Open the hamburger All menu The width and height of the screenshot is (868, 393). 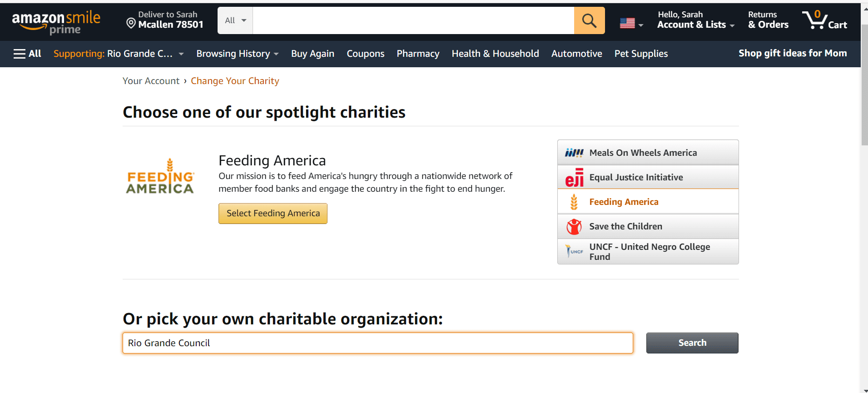point(27,54)
